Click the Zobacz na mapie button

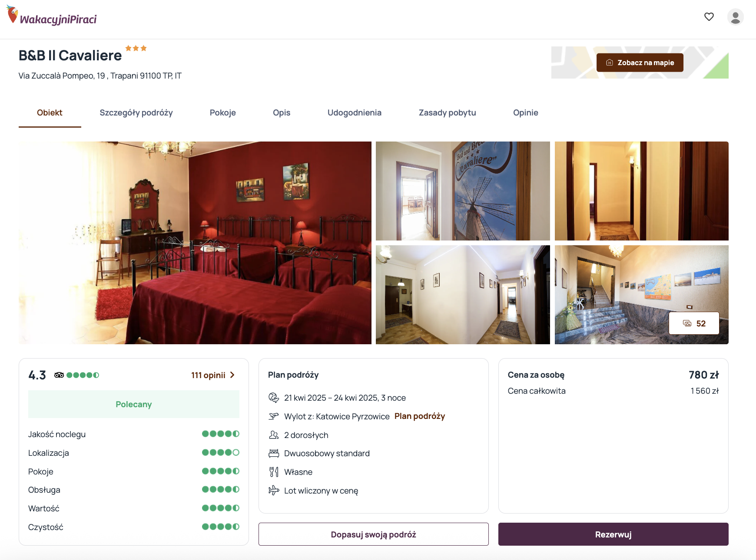point(640,63)
